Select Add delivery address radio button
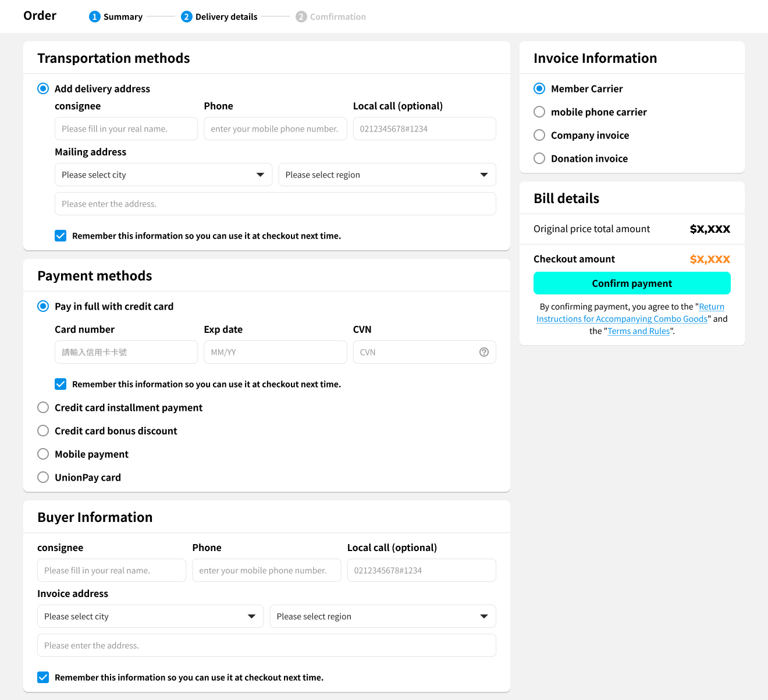The width and height of the screenshot is (768, 700). pyautogui.click(x=43, y=88)
